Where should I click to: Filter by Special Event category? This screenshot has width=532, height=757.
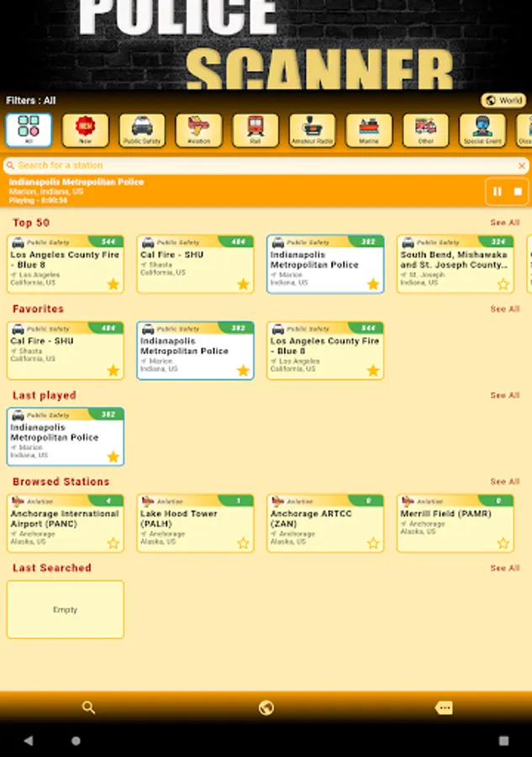(x=482, y=130)
